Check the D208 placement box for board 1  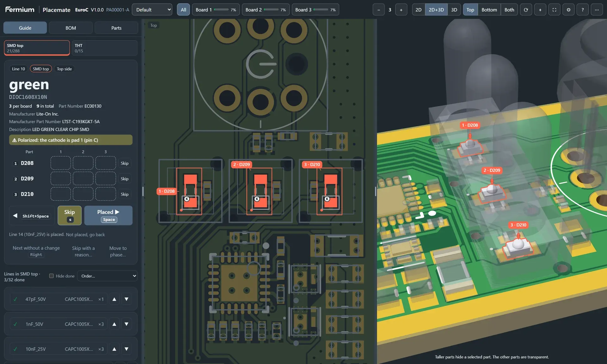coord(61,163)
